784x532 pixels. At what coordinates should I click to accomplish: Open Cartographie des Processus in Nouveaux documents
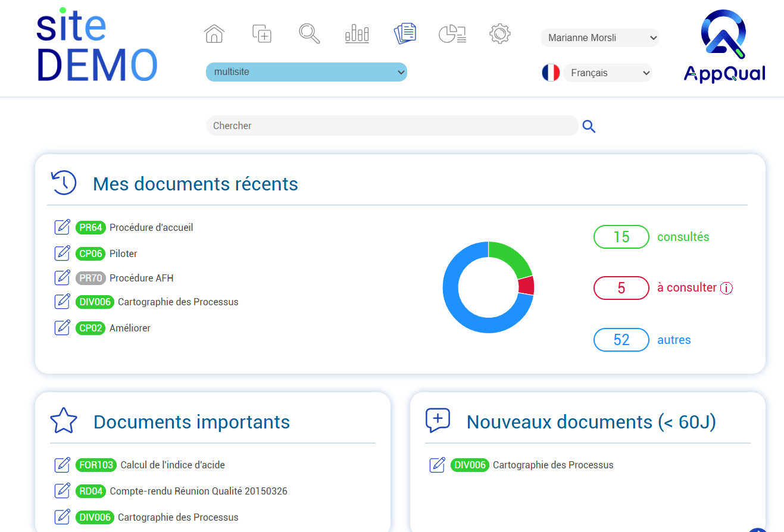(553, 465)
